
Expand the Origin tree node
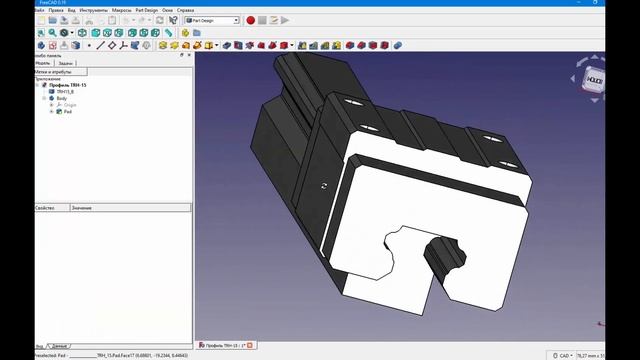coord(51,105)
